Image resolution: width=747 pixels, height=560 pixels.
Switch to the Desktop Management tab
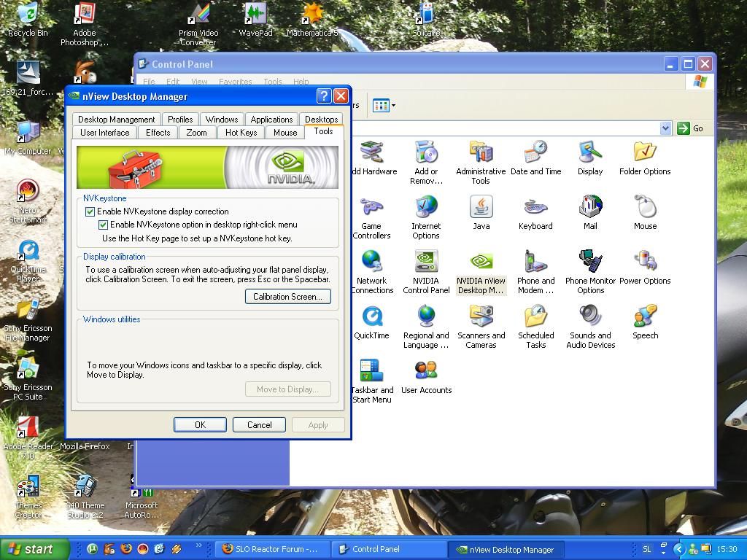pos(116,119)
